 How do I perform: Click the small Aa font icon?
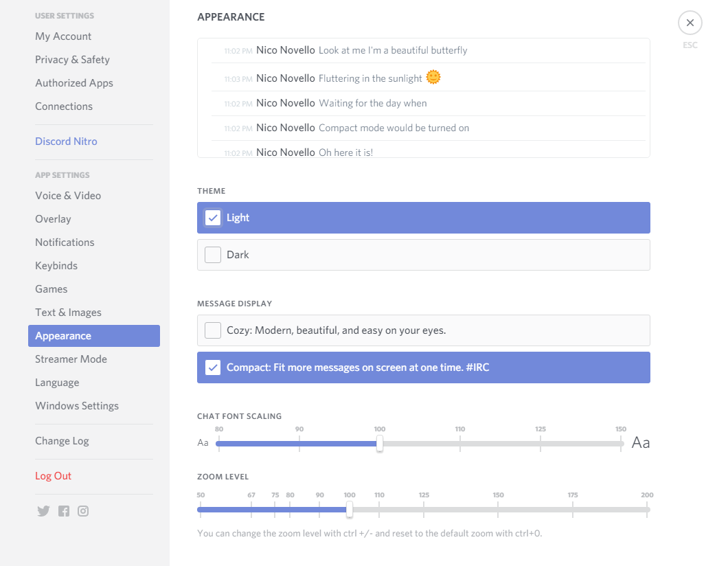click(203, 442)
